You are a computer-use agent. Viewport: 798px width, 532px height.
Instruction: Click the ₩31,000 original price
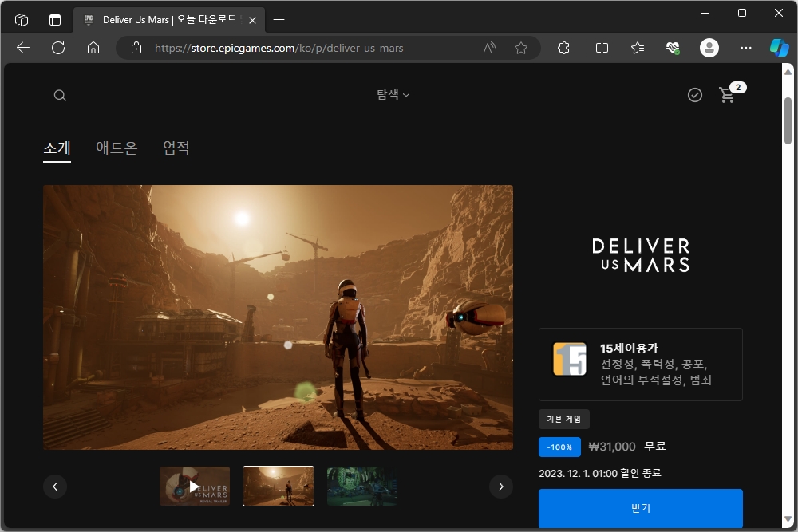click(x=612, y=447)
